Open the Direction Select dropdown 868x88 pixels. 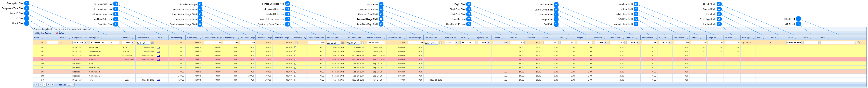605,43
